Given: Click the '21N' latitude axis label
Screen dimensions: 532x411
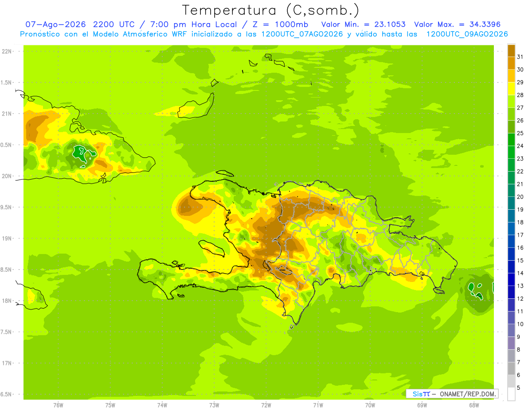Looking at the screenshot, I should point(7,114).
